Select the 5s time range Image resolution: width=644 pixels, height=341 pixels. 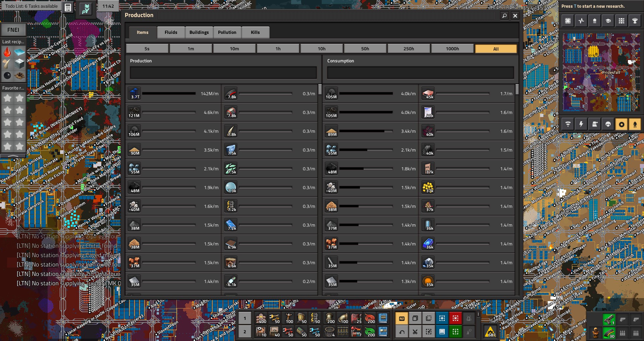click(147, 49)
